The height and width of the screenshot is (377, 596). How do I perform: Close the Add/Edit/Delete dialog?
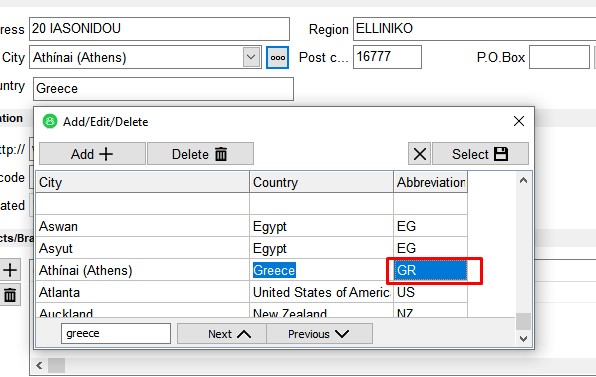pyautogui.click(x=519, y=121)
